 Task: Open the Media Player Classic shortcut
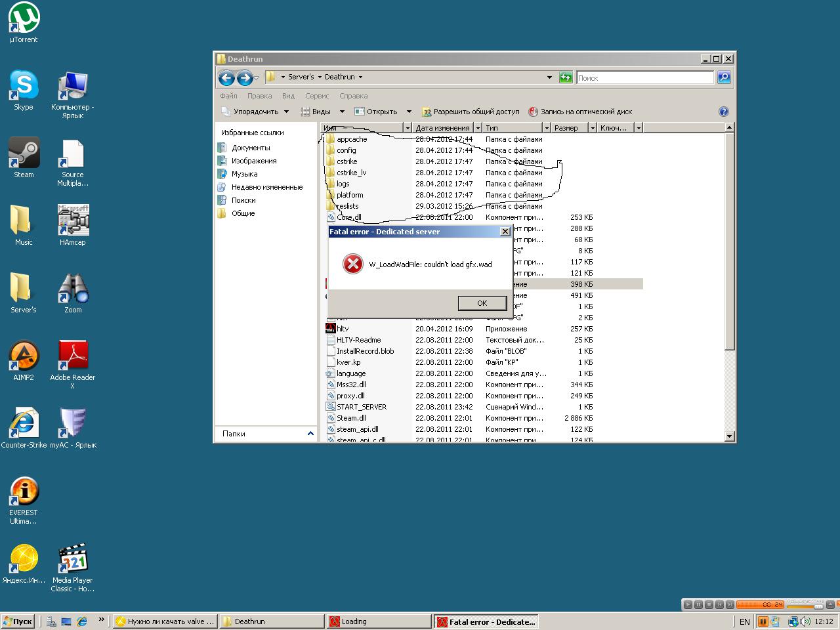73,568
